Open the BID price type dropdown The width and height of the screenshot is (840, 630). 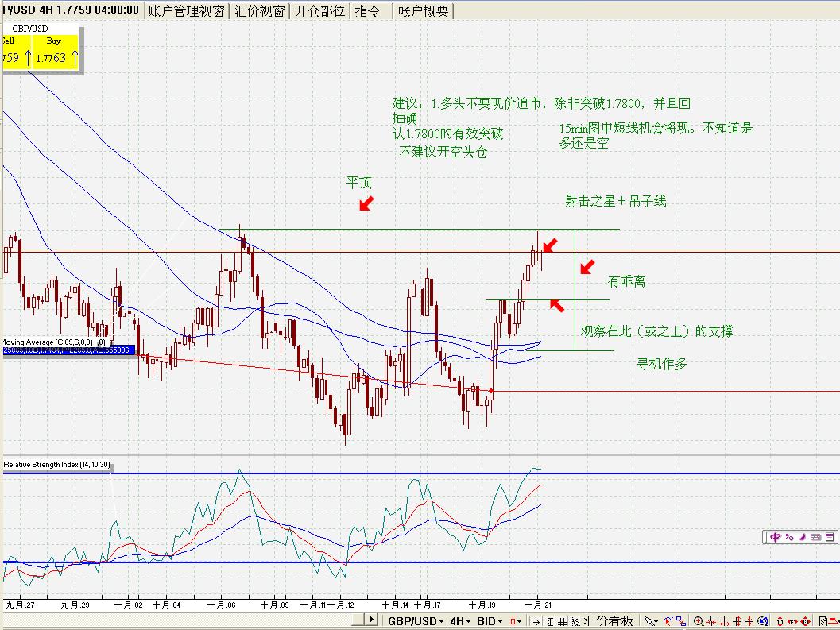point(490,621)
